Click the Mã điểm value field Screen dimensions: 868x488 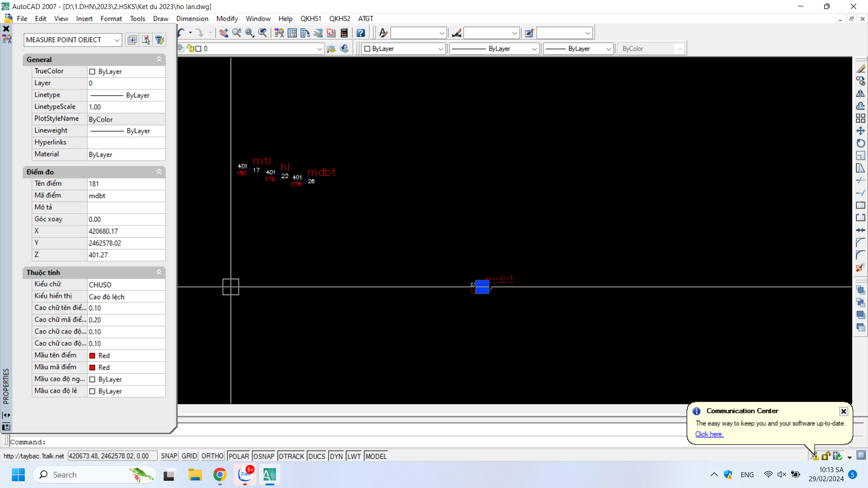tap(126, 196)
